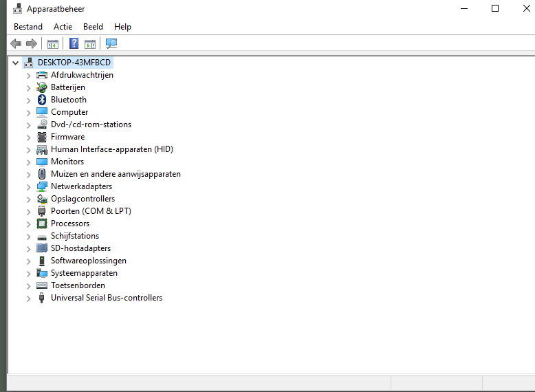The height and width of the screenshot is (392, 535).
Task: Click the Bluetooth symbol icon
Action: (x=42, y=100)
